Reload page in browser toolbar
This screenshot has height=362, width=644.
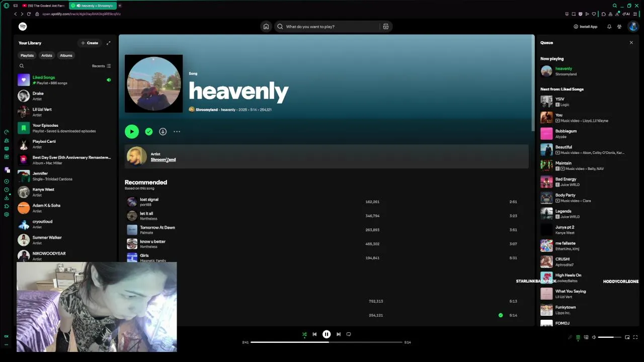(x=29, y=14)
